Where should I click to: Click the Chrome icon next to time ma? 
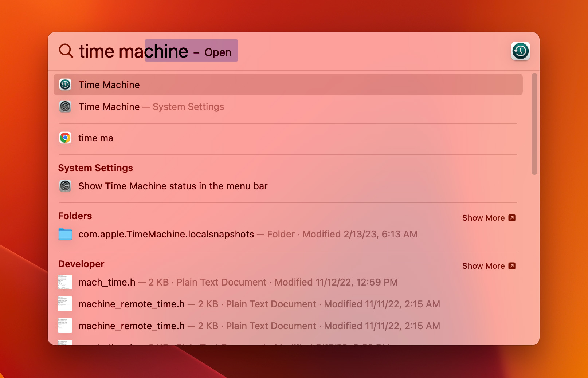click(65, 138)
